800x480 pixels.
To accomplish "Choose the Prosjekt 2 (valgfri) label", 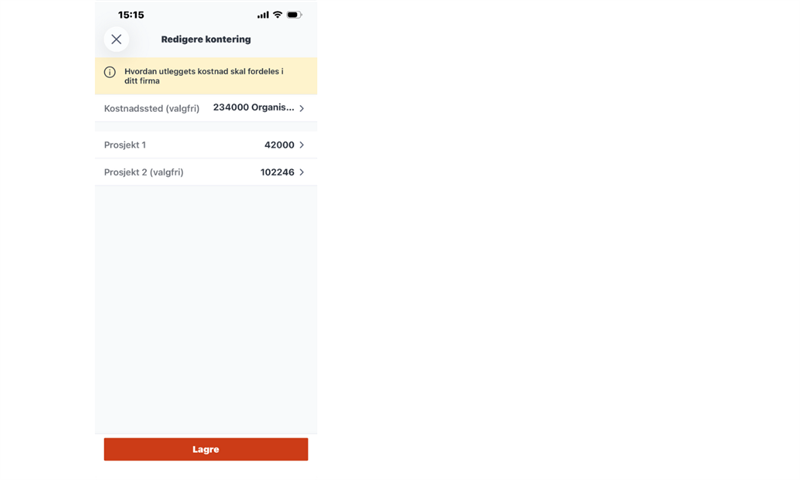I will pyautogui.click(x=144, y=172).
